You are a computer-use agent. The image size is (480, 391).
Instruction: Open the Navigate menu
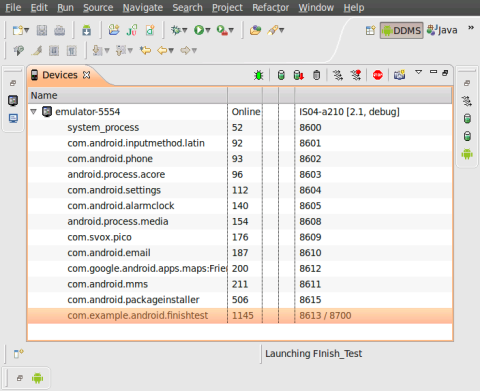pos(143,7)
